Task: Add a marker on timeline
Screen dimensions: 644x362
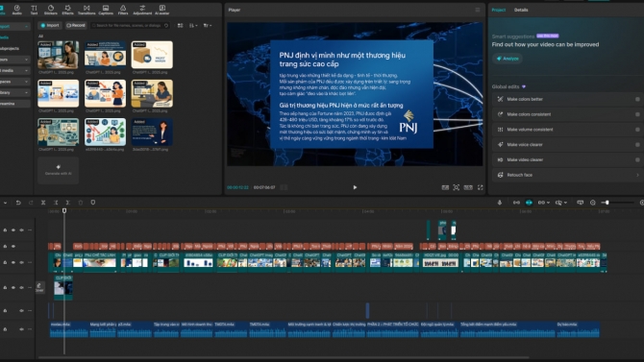Action: tap(93, 203)
